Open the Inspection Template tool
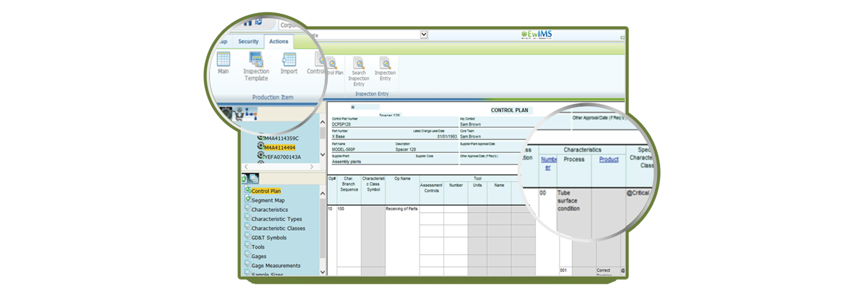 tap(256, 61)
